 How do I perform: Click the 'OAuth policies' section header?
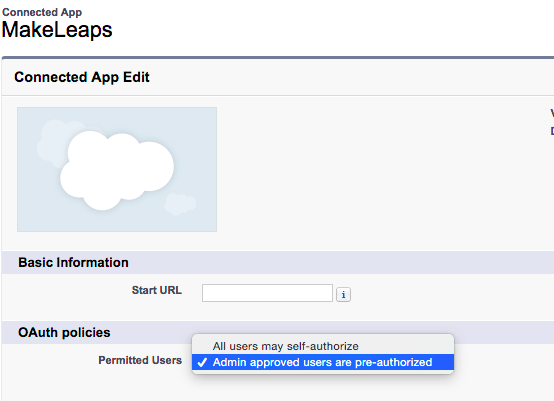(x=64, y=332)
